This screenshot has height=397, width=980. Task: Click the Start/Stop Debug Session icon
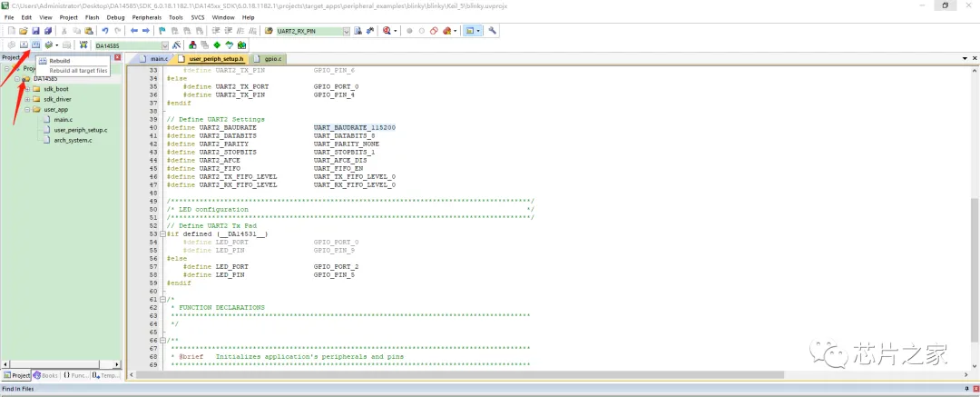[388, 31]
